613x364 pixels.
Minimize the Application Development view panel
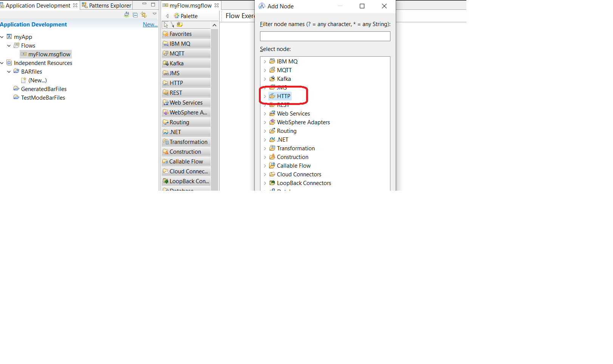(x=144, y=4)
